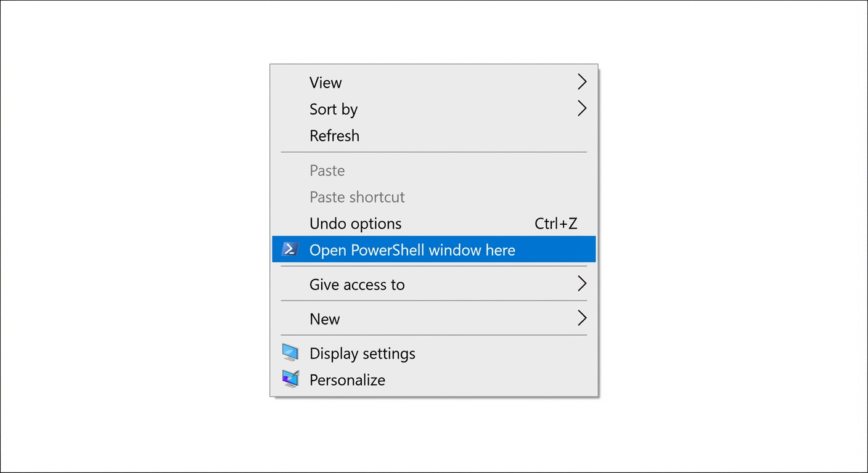This screenshot has width=868, height=473.
Task: Click the Ctrl+Z shortcut label
Action: point(556,223)
